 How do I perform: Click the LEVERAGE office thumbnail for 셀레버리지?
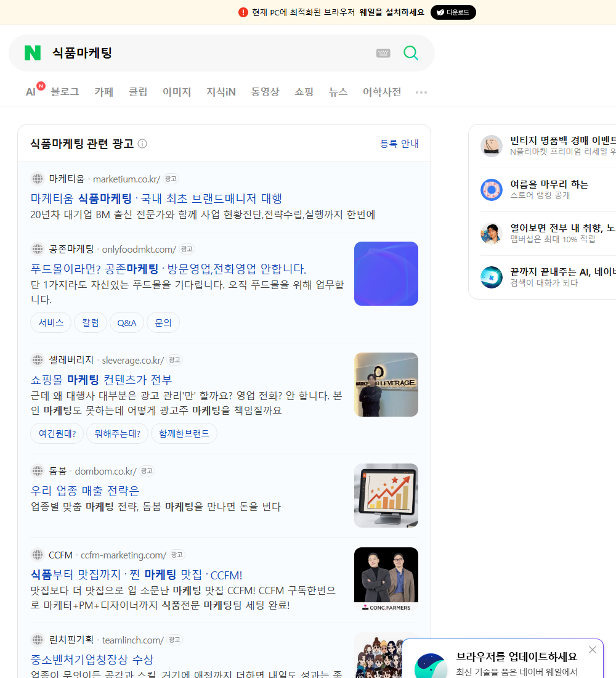(386, 385)
